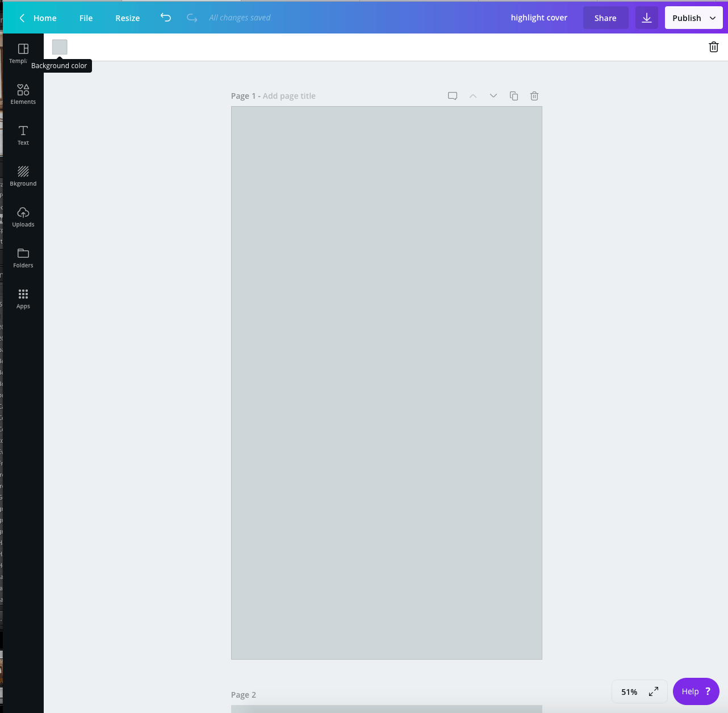Viewport: 728px width, 713px height.
Task: Open the Help button
Action: [696, 691]
